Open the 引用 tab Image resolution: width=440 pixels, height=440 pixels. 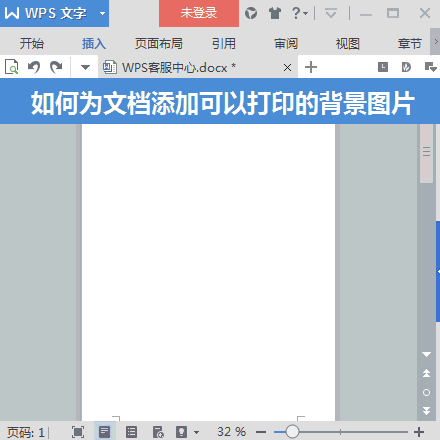pyautogui.click(x=224, y=43)
